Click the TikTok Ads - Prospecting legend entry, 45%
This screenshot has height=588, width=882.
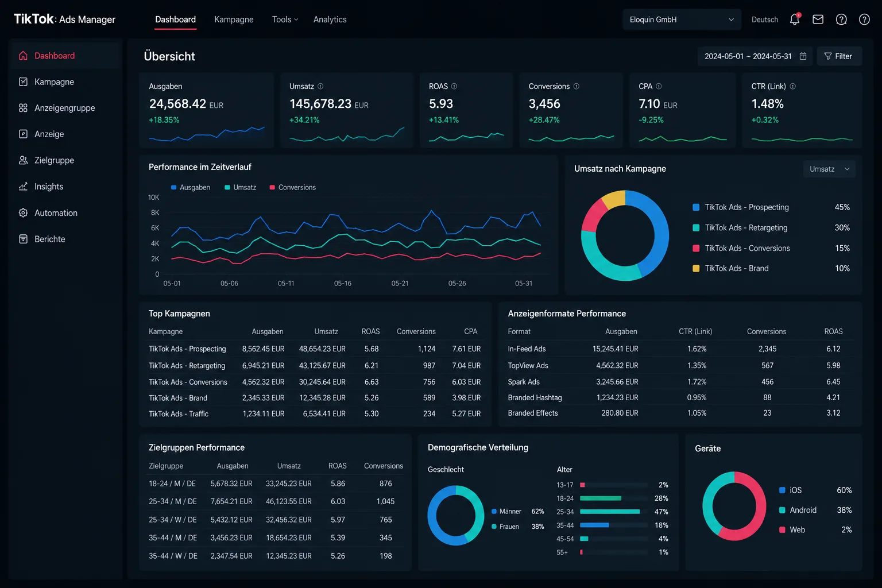[771, 207]
